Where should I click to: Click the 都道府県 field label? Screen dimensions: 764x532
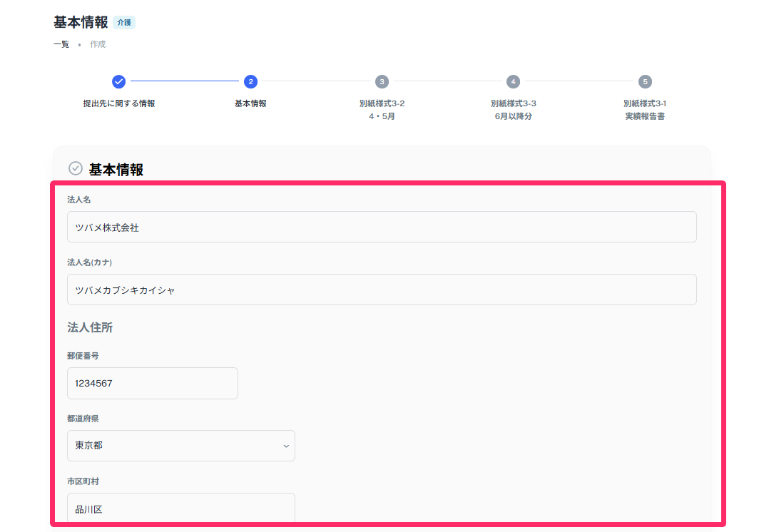(x=83, y=419)
